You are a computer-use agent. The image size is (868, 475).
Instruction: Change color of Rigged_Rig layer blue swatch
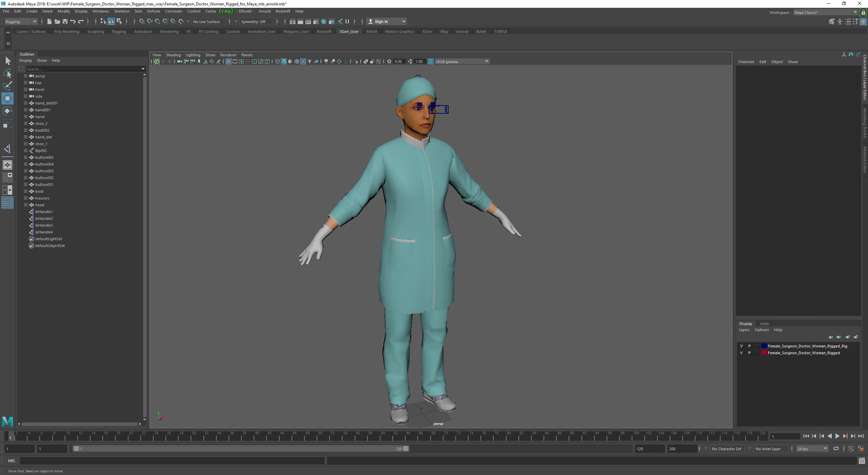tap(764, 346)
